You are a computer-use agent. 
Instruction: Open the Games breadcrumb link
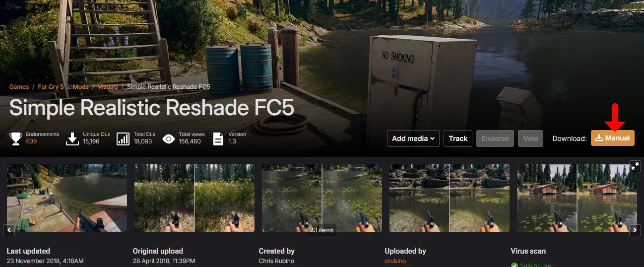coord(19,87)
